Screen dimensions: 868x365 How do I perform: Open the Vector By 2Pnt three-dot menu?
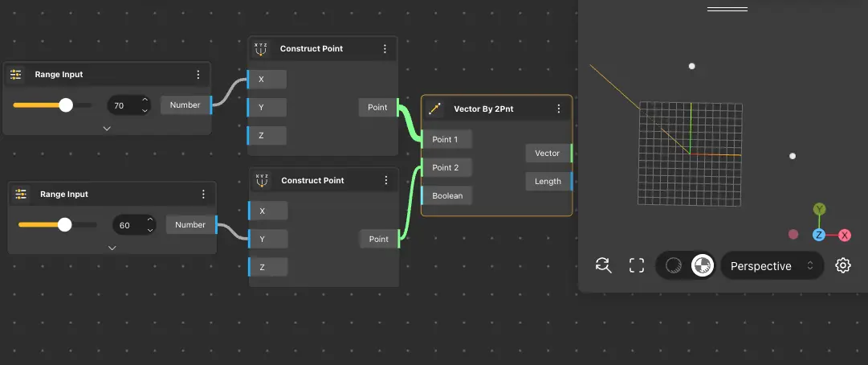(x=559, y=109)
